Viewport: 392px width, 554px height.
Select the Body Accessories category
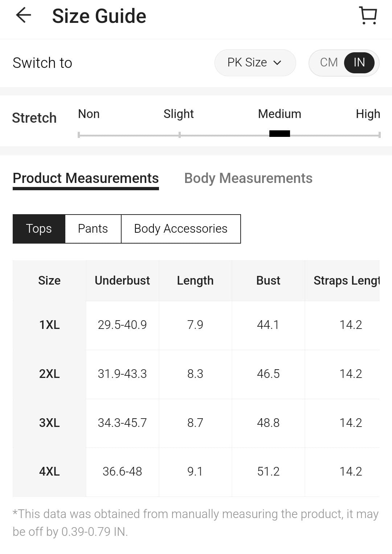point(181,229)
